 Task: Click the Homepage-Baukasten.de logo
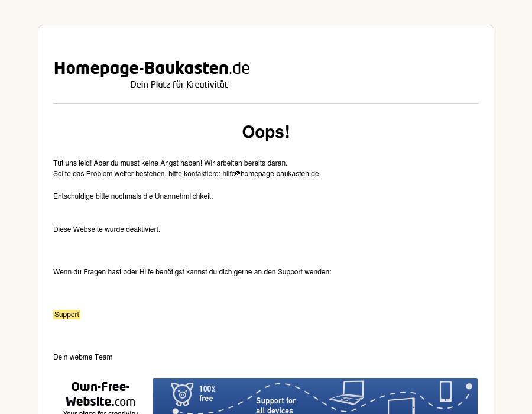point(151,69)
